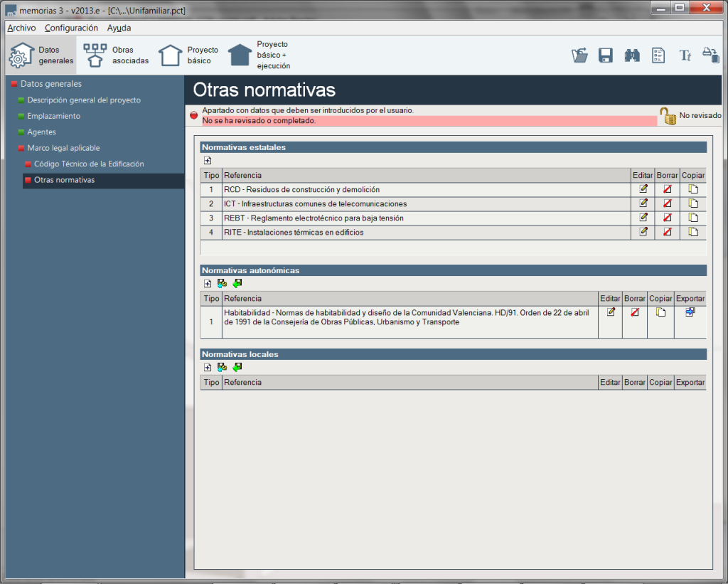Click print-to-document export icon
728x584 pixels.
coord(711,55)
